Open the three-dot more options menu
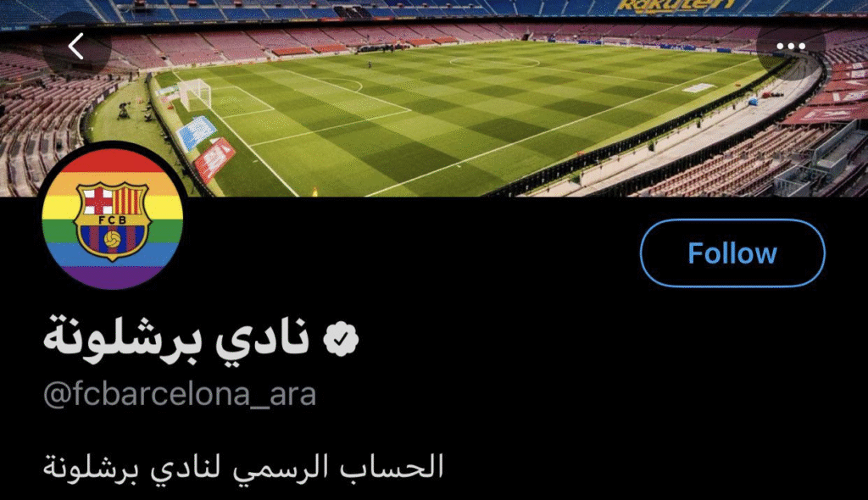Image resolution: width=868 pixels, height=500 pixels. point(791,47)
